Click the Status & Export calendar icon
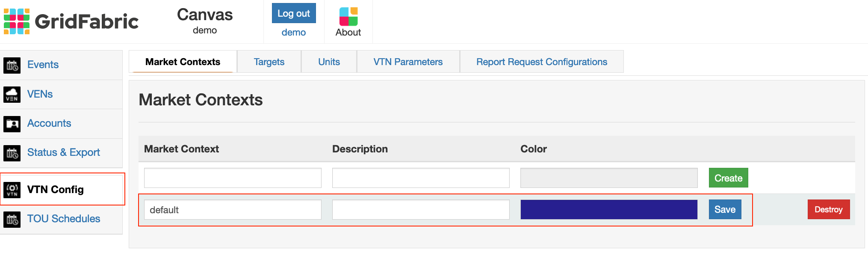This screenshot has width=868, height=256. point(12,153)
